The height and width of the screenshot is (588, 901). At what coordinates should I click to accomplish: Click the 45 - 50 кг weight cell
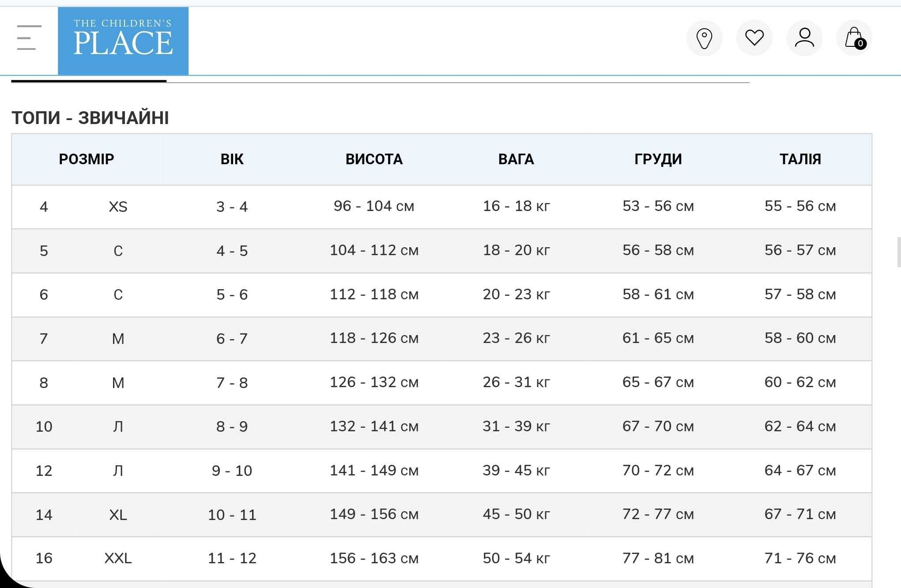click(516, 514)
